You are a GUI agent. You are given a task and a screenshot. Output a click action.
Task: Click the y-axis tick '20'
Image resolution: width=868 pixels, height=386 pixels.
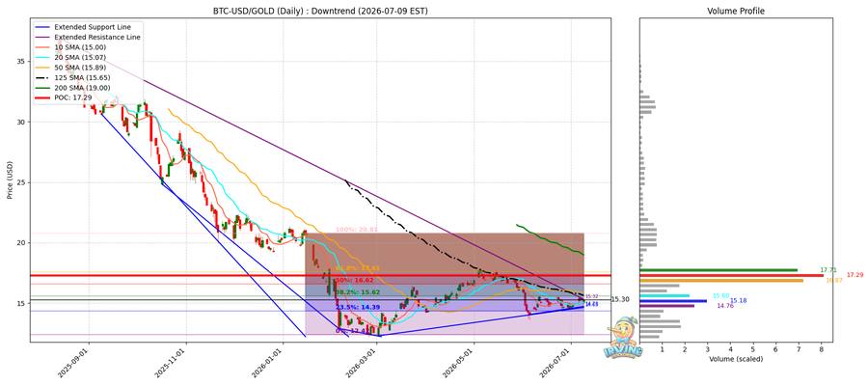point(22,242)
